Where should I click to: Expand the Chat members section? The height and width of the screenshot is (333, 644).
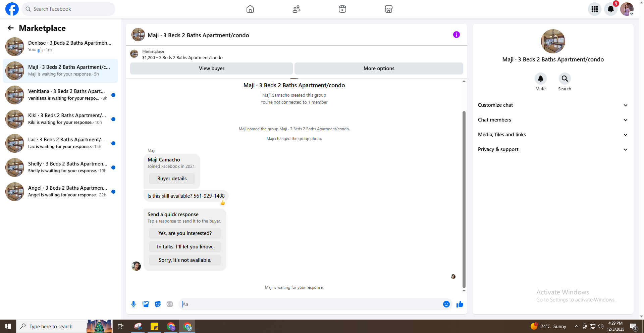553,120
